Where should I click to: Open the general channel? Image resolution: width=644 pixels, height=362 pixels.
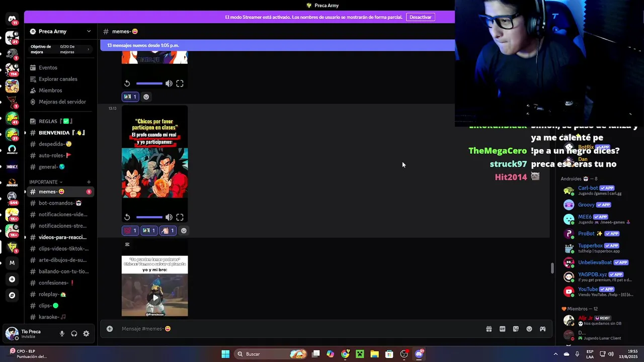pyautogui.click(x=60, y=167)
